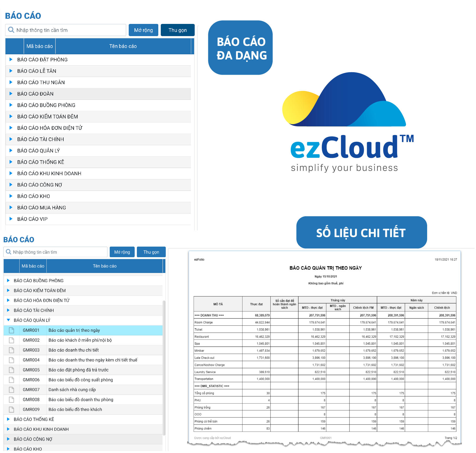476x453 pixels.
Task: Click Laundry Service row in report preview
Action: [325, 372]
